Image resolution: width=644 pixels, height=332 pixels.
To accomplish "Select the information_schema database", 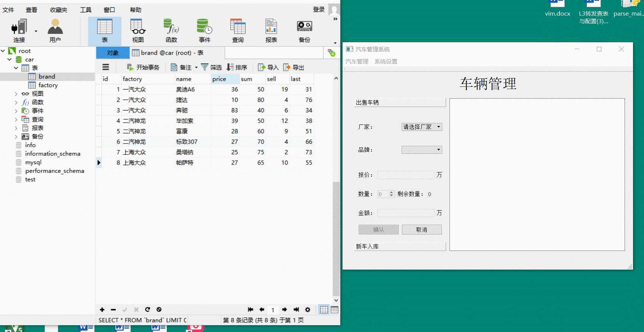I will click(53, 154).
